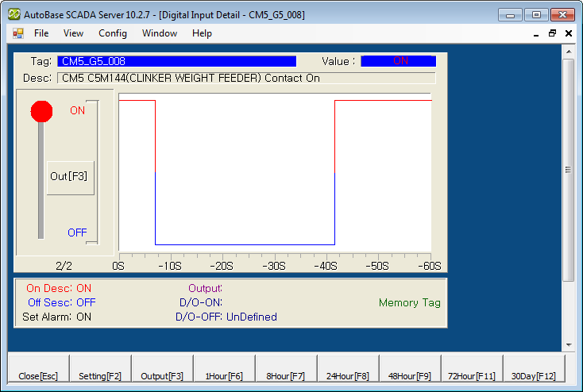The height and width of the screenshot is (392, 583).
Task: Click the Set Alarm: ON text
Action: (57, 317)
